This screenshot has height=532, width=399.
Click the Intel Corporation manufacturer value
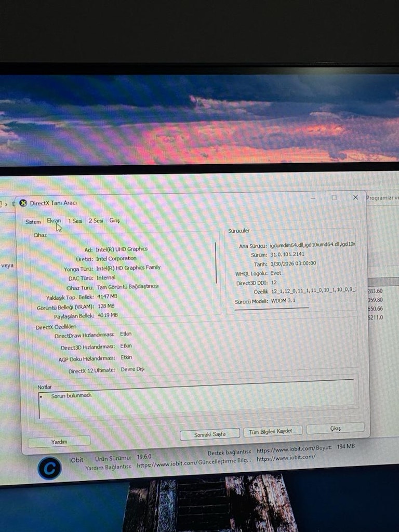pyautogui.click(x=116, y=259)
